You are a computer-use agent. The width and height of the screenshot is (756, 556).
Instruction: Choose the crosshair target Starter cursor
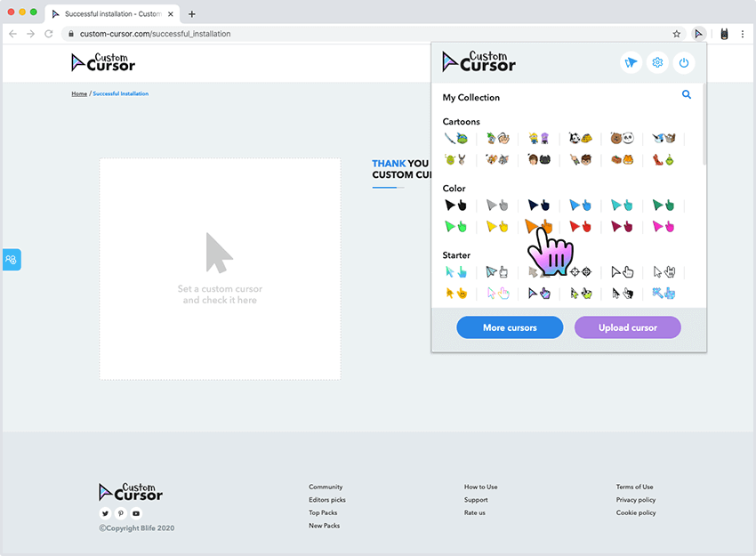click(x=581, y=272)
